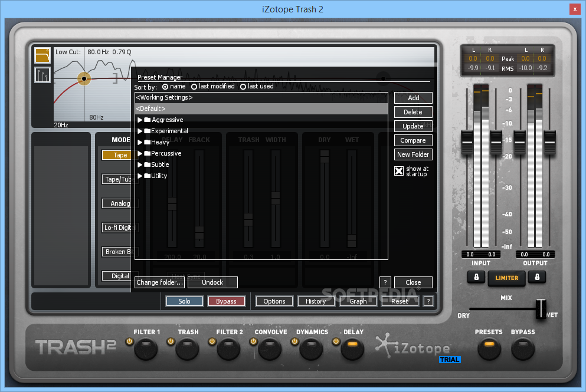Toggle the Trash module power button

coord(171,341)
